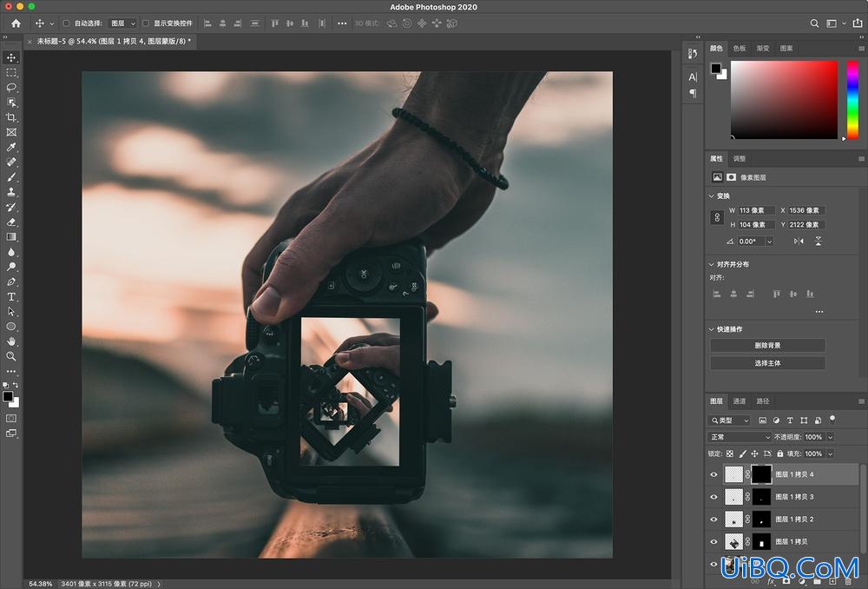Switch to the 色板 tab

coord(740,48)
